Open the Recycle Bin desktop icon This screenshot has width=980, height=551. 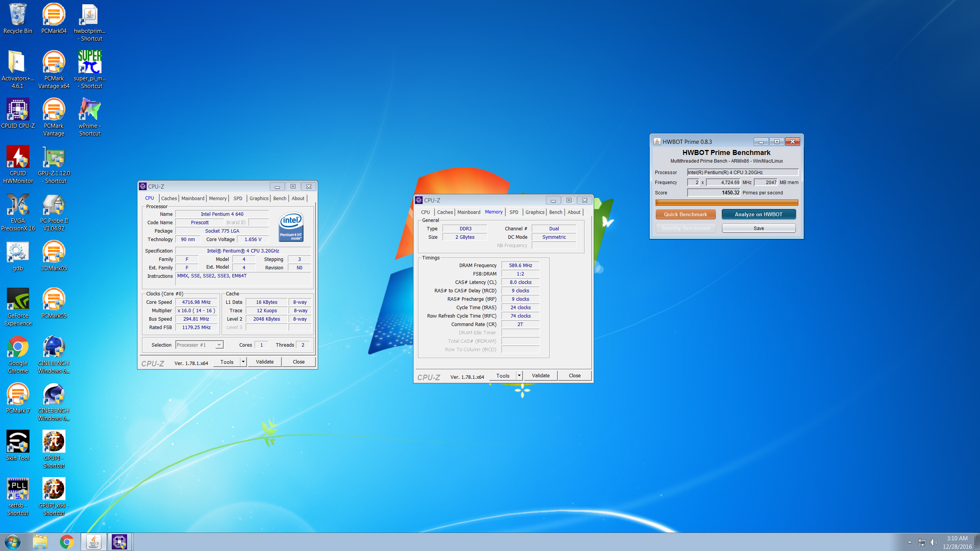[x=18, y=19]
